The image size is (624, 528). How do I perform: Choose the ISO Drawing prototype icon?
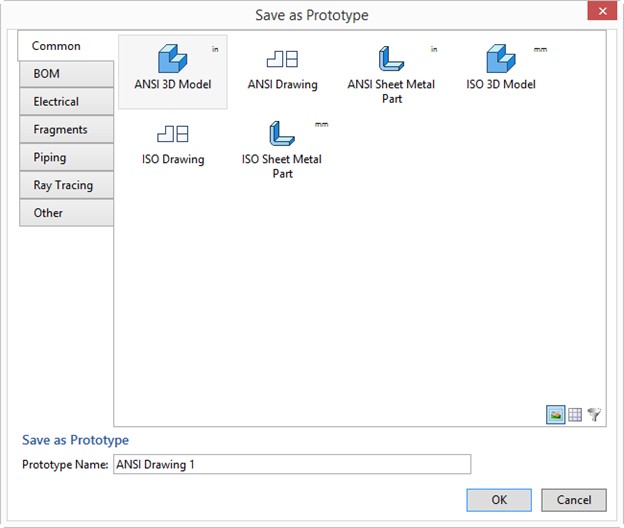point(173,134)
